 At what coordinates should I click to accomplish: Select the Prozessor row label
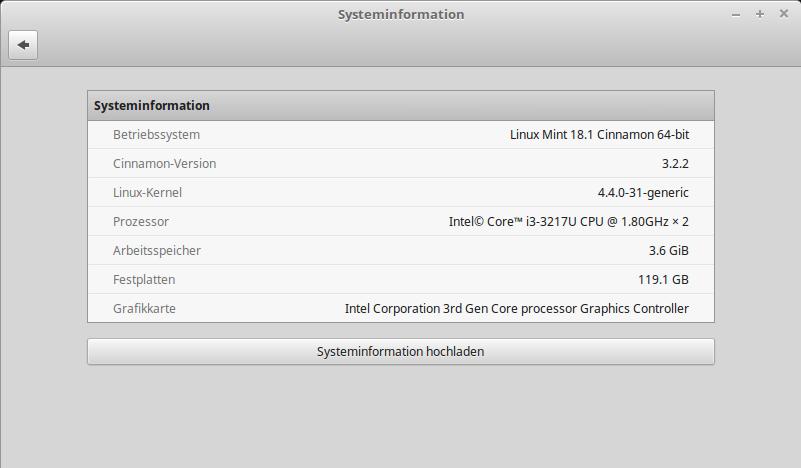[140, 222]
